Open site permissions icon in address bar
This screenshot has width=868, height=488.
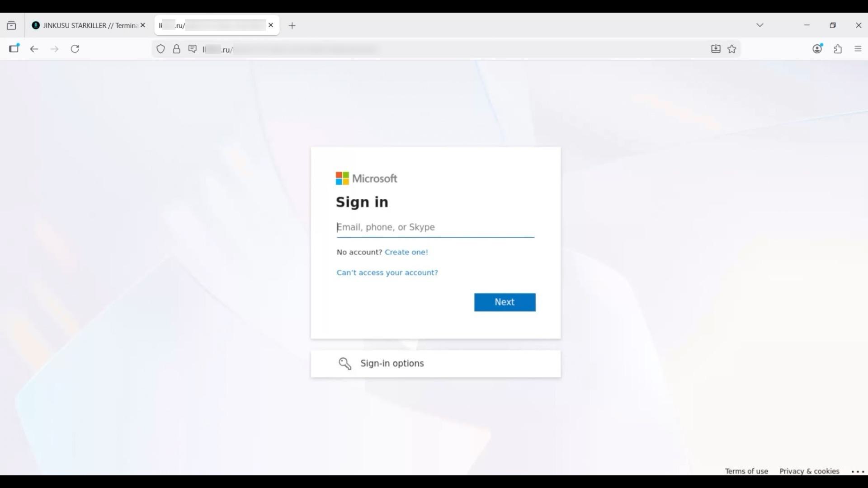click(x=193, y=49)
